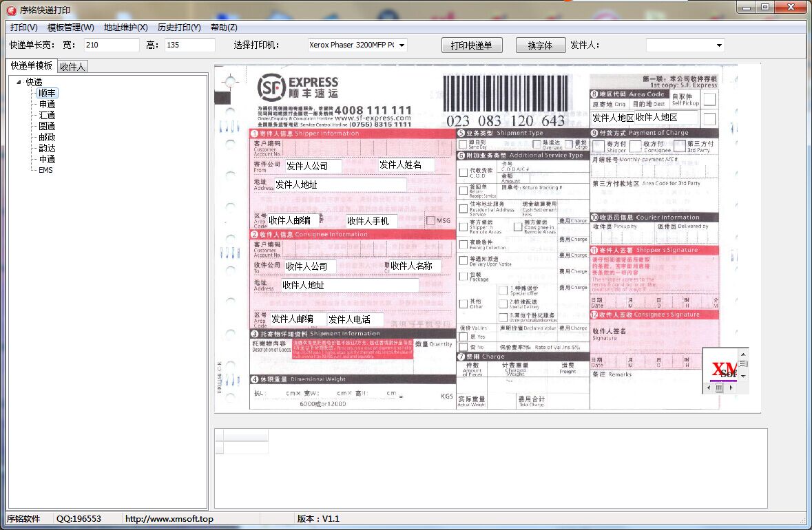Select the 发件人电话 field label on waybill
This screenshot has width=812, height=530.
[355, 319]
